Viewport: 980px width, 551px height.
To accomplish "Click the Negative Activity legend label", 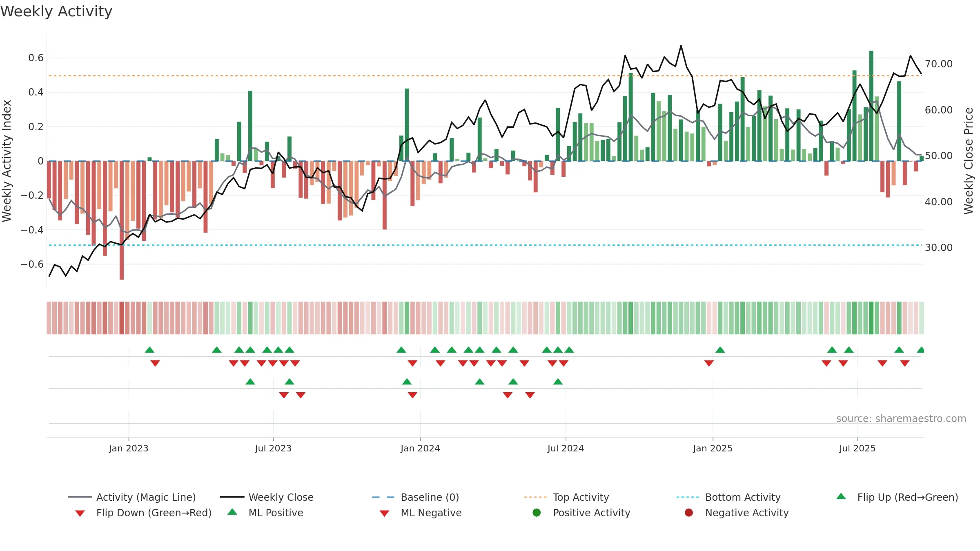I will (x=747, y=513).
